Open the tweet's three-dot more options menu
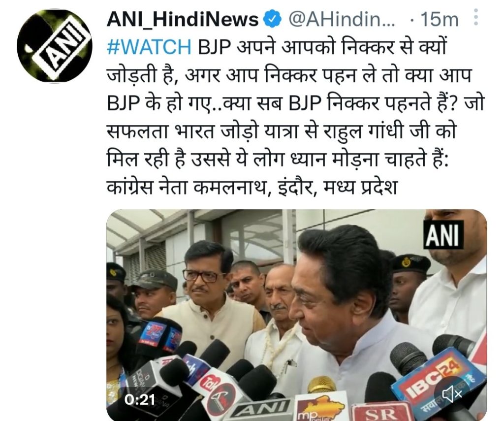This screenshot has width=504, height=421. click(476, 17)
